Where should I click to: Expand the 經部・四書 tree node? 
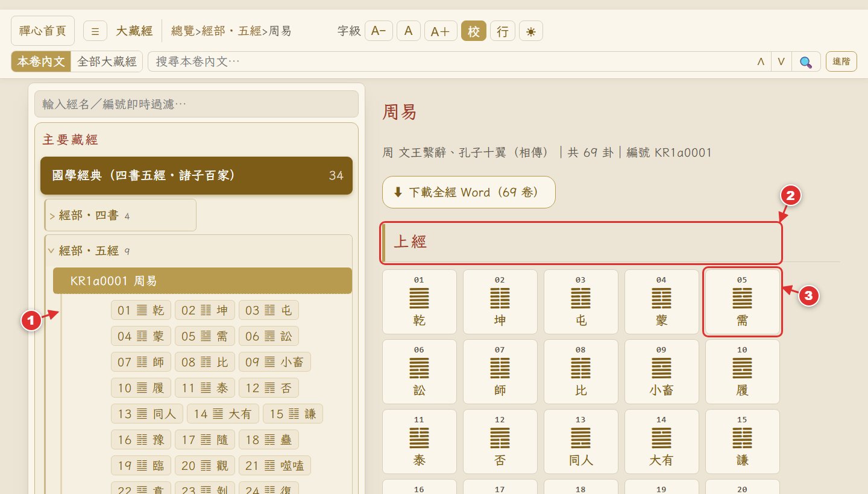coord(120,215)
